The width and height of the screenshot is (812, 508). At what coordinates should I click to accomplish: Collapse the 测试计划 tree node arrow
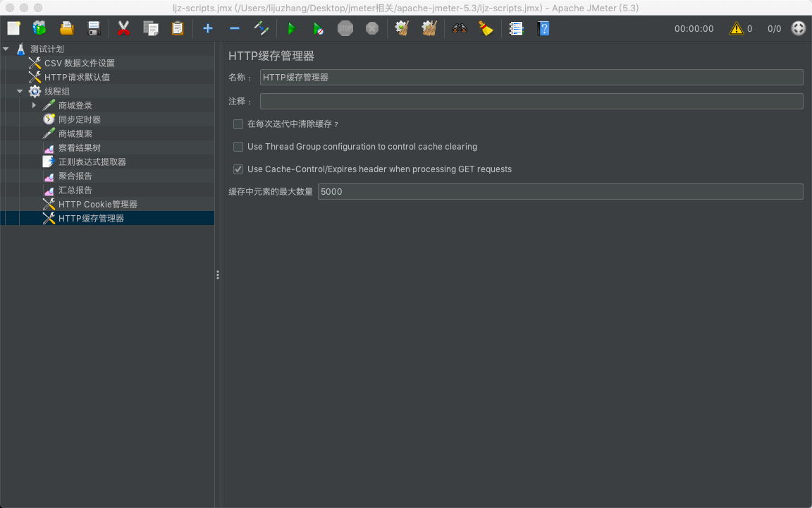tap(6, 49)
